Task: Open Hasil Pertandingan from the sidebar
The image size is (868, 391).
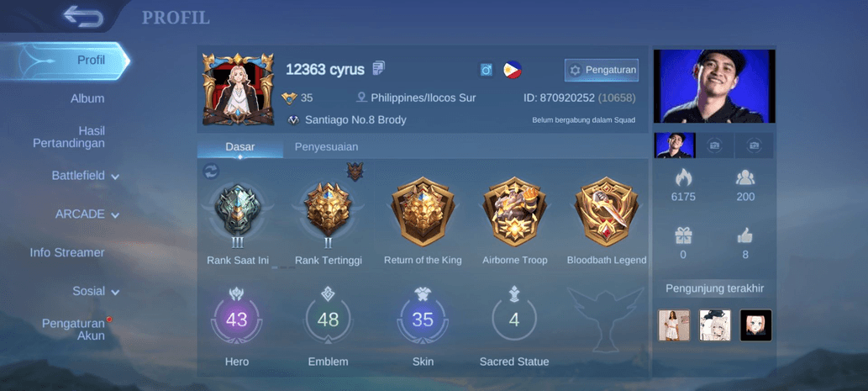Action: (69, 137)
